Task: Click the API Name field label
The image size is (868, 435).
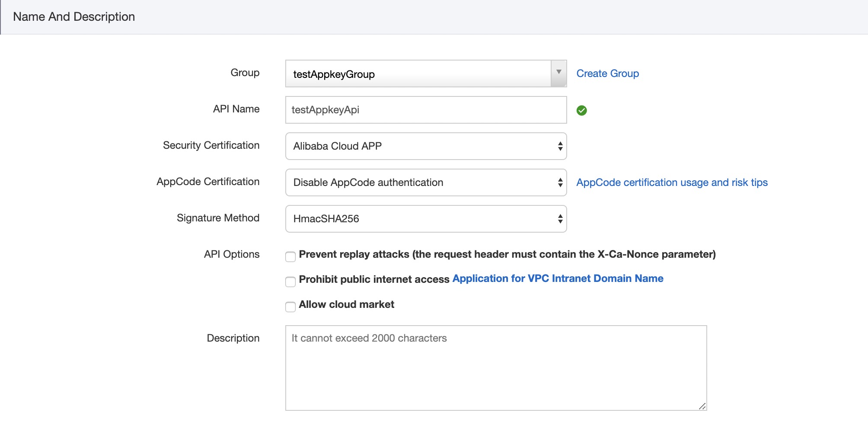Action: pos(236,109)
